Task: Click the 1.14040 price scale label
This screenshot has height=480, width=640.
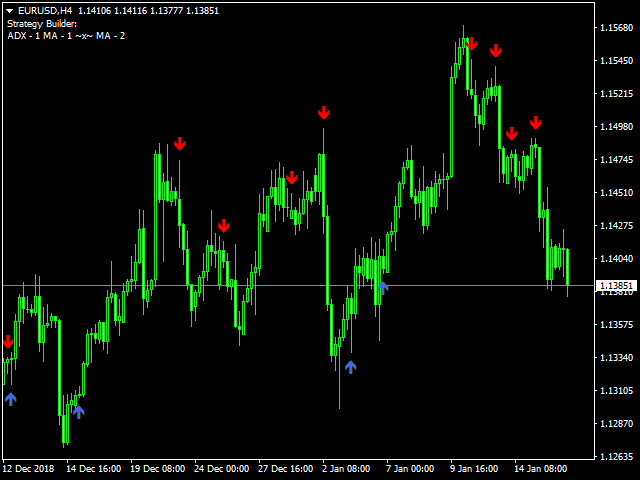Action: [x=616, y=258]
